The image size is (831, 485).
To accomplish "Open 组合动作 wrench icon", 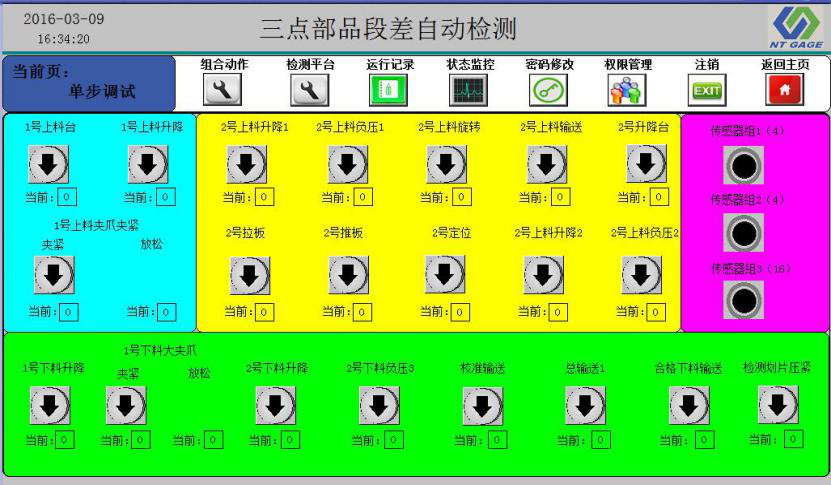I will 223,91.
